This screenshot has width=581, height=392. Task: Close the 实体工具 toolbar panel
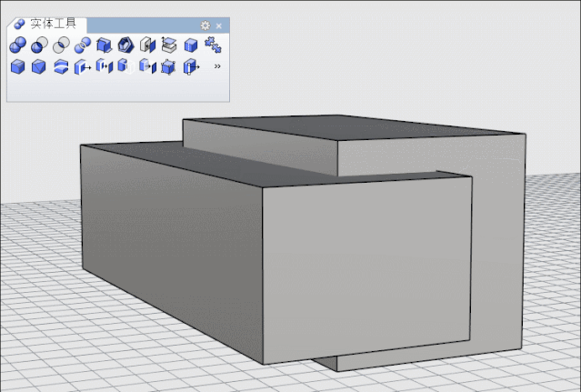click(x=219, y=26)
